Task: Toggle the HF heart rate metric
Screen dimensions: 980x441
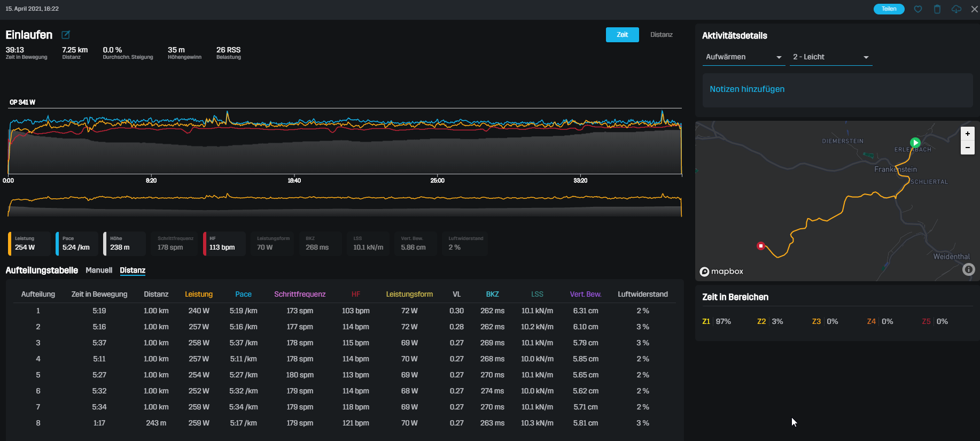Action: 224,244
